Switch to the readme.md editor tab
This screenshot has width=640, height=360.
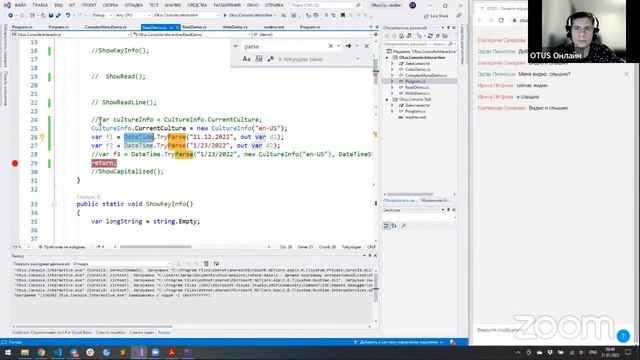(274, 27)
